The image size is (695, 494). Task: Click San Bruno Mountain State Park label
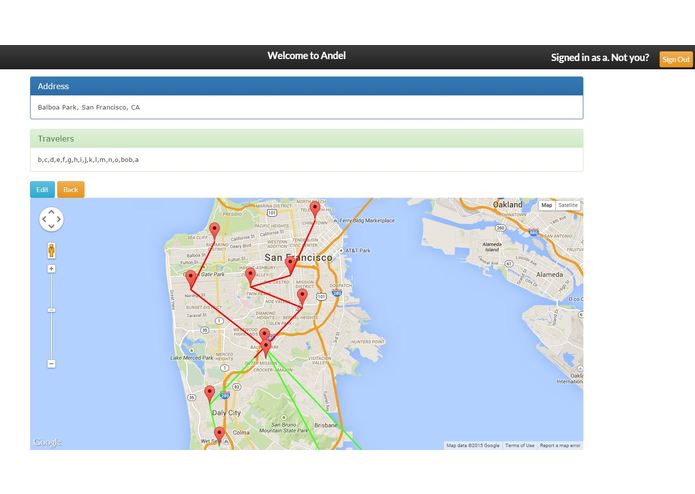pos(283,428)
